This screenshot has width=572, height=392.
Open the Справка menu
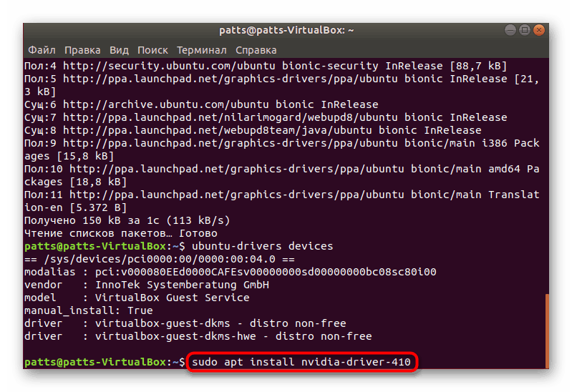tap(256, 50)
